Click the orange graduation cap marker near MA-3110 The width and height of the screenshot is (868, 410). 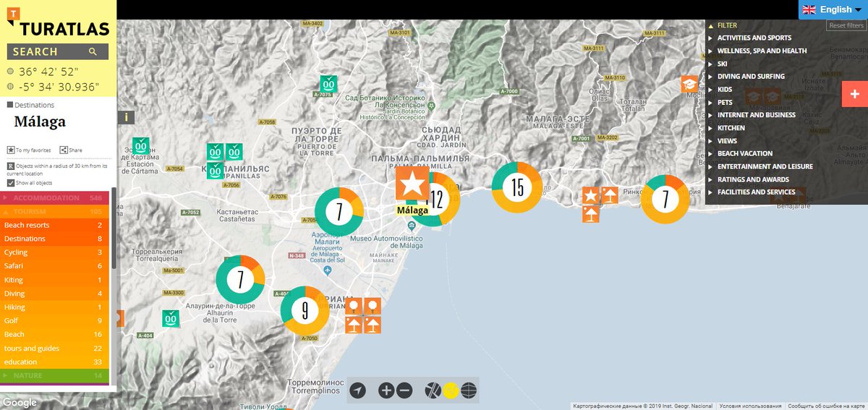click(689, 85)
